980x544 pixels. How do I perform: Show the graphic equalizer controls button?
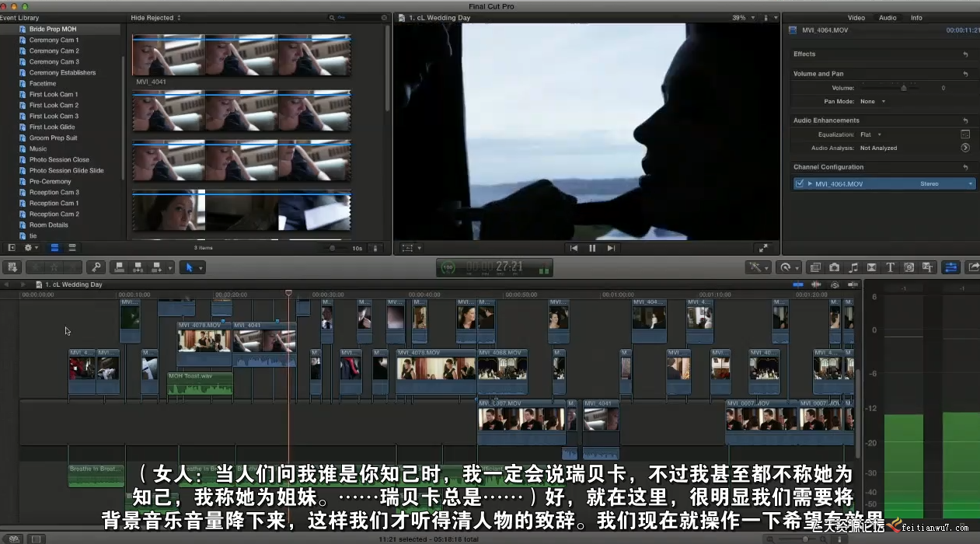pos(965,134)
